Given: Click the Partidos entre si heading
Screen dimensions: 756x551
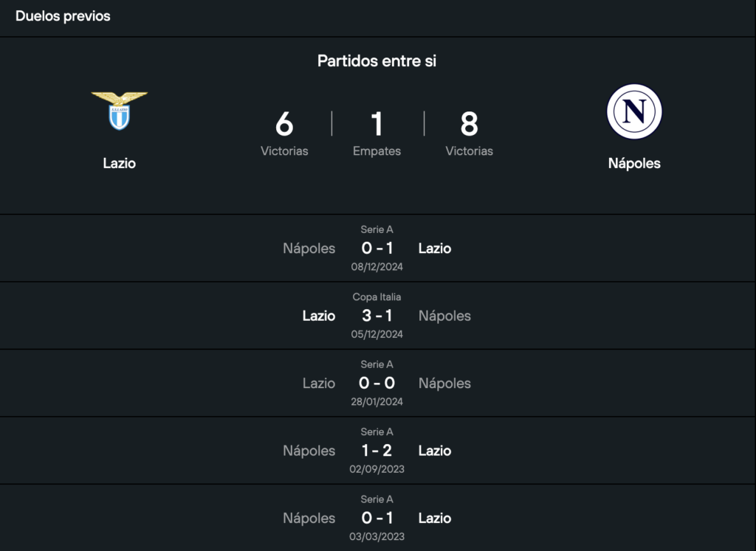Looking at the screenshot, I should tap(377, 60).
